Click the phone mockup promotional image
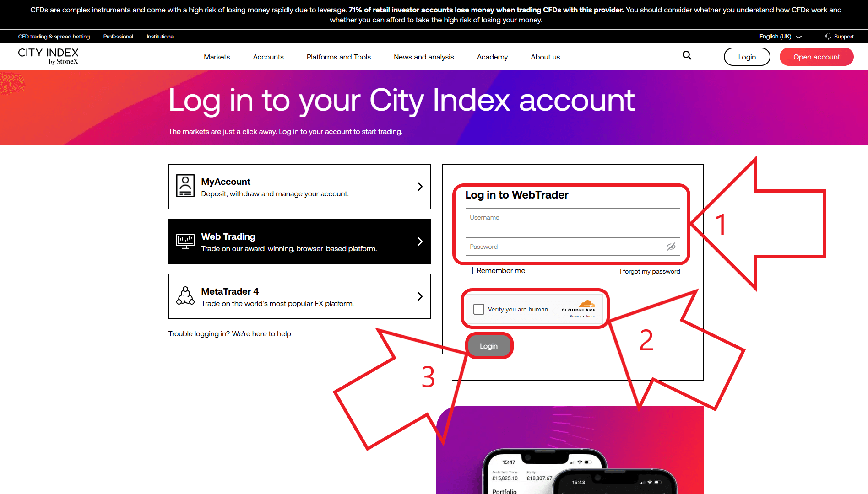 pyautogui.click(x=570, y=450)
